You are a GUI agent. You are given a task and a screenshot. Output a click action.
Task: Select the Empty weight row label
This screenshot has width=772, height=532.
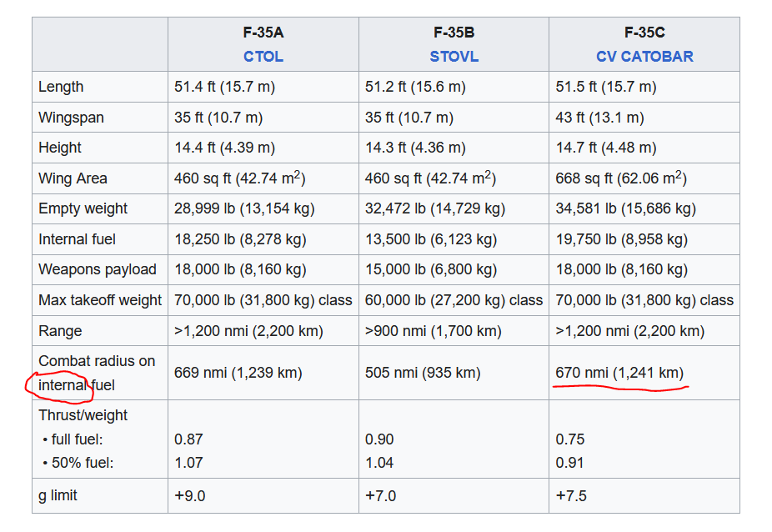click(x=83, y=208)
